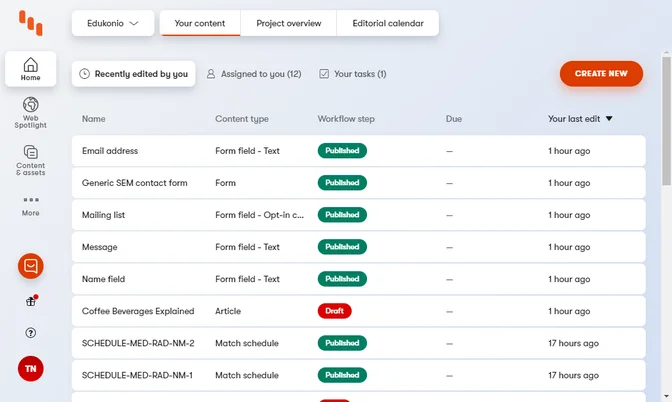Image resolution: width=672 pixels, height=402 pixels.
Task: Switch to the Project overview tab
Action: click(288, 23)
